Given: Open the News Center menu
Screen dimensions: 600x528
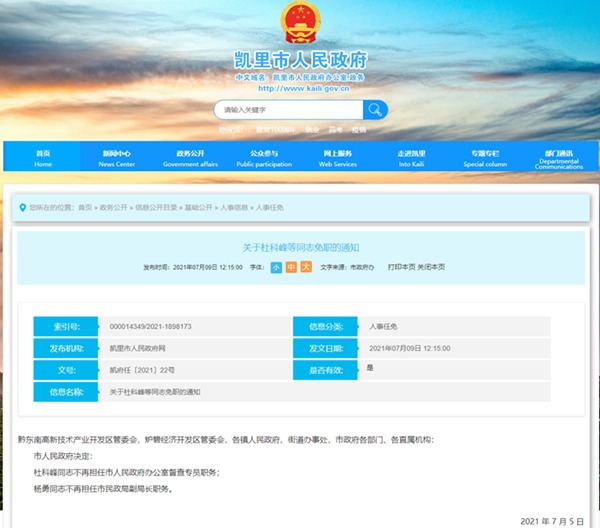Looking at the screenshot, I should coord(117,158).
